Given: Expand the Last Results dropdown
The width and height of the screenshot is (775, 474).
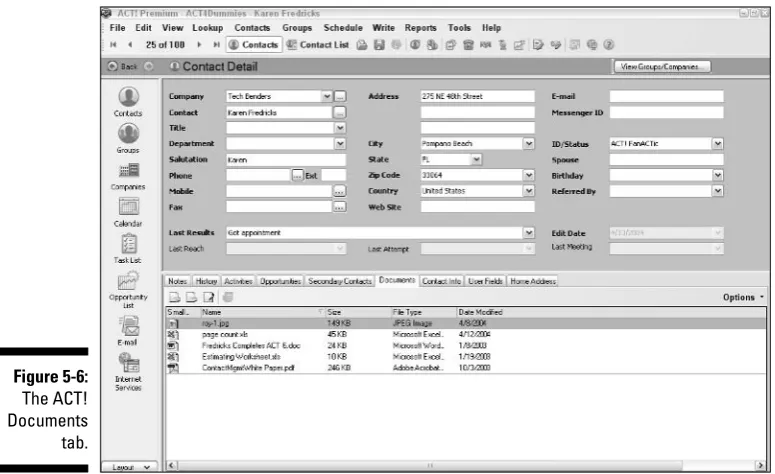Looking at the screenshot, I should pyautogui.click(x=529, y=233).
